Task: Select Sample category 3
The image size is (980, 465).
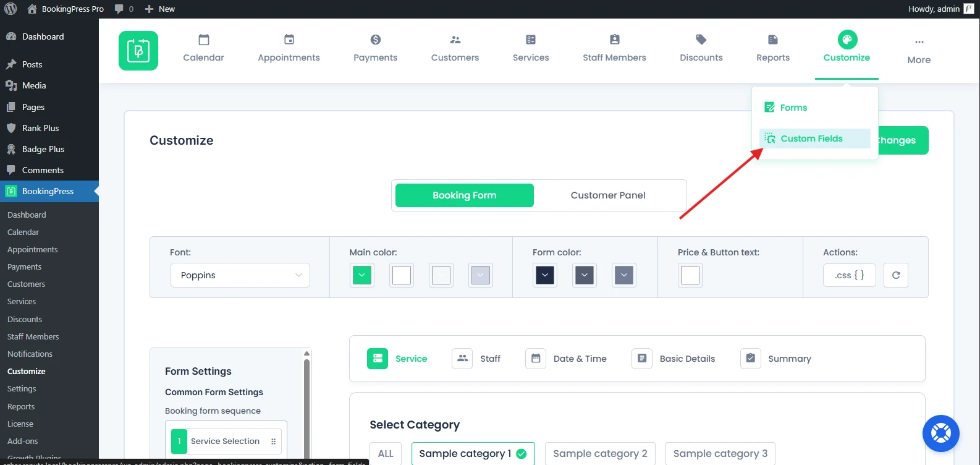Action: tap(720, 454)
